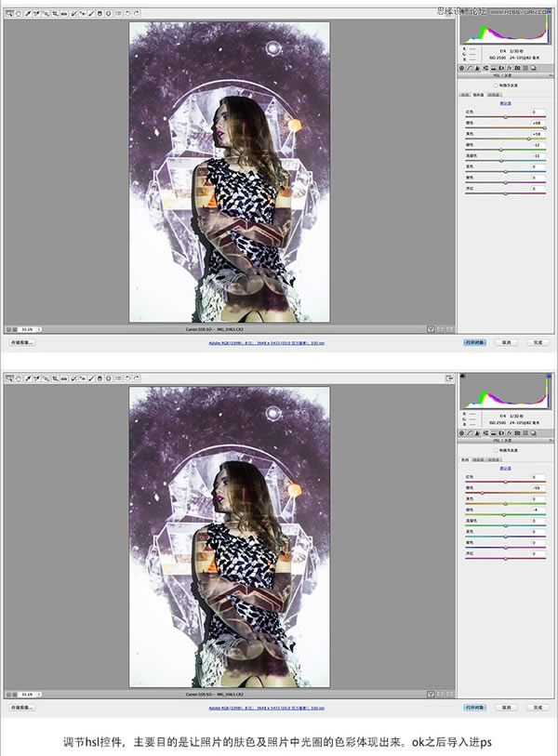Open Detail panel icon in upper window
This screenshot has width=558, height=756.
coord(477,68)
